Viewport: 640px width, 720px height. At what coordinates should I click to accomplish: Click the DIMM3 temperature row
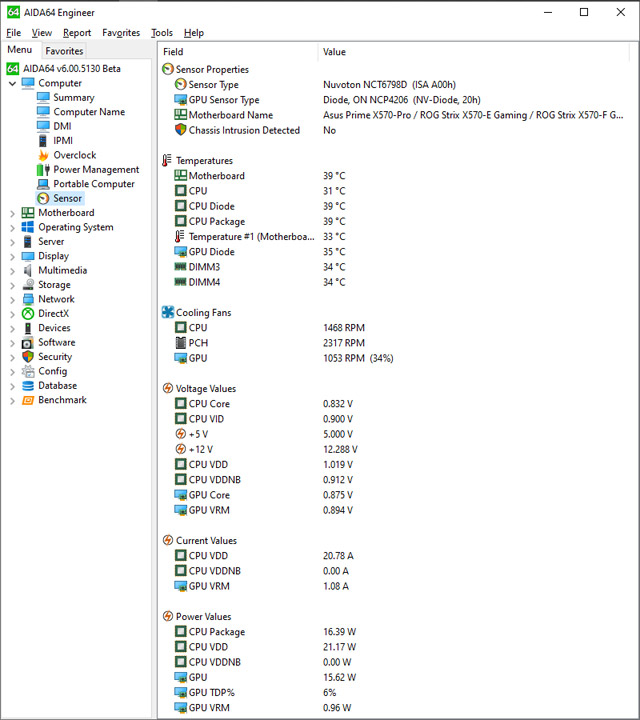click(x=396, y=267)
